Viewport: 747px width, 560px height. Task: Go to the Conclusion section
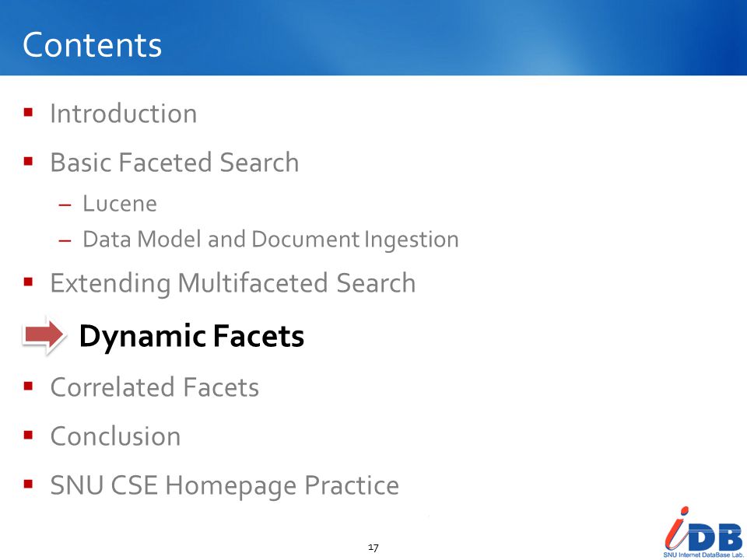click(115, 436)
